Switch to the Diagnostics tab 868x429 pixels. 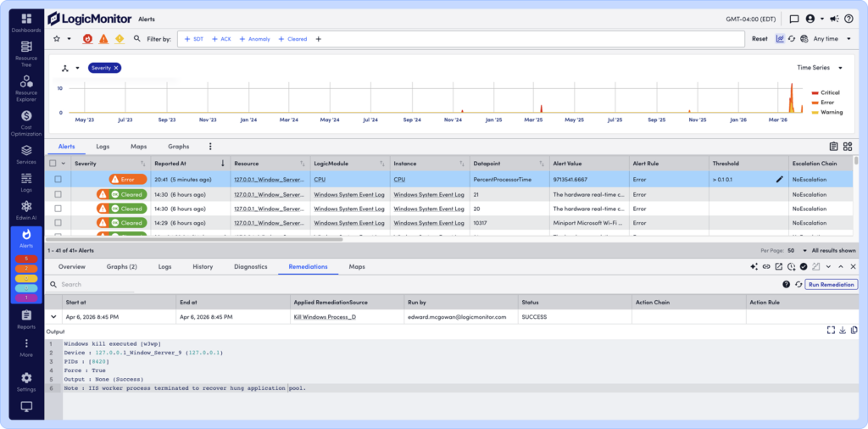[x=250, y=266]
